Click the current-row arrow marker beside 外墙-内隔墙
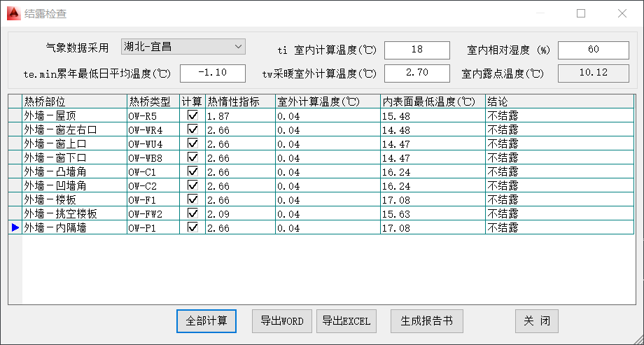This screenshot has height=345, width=644. click(x=15, y=227)
